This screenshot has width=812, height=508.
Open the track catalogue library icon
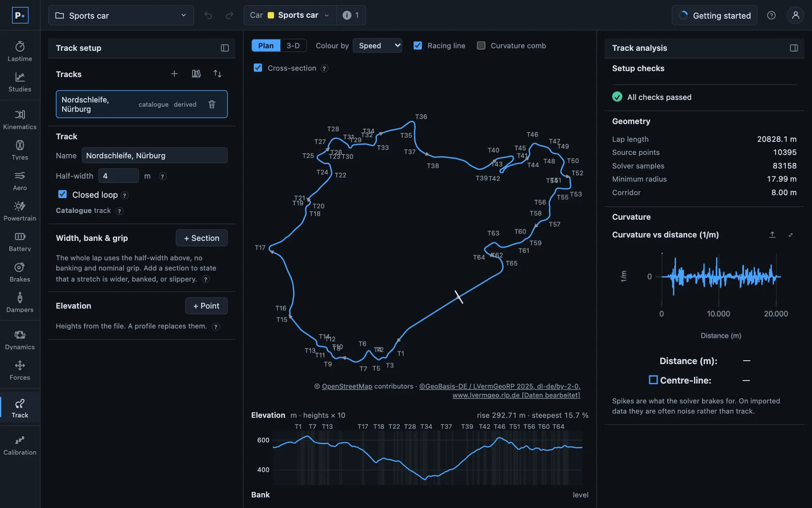pos(196,74)
